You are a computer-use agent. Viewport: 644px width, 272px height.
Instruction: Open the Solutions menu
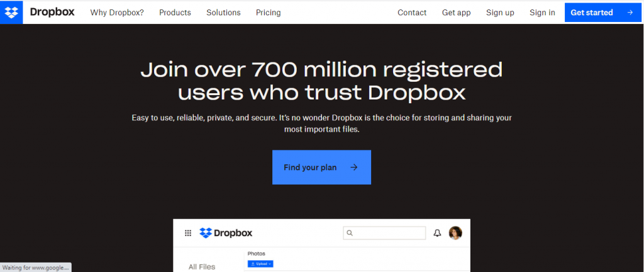click(223, 13)
